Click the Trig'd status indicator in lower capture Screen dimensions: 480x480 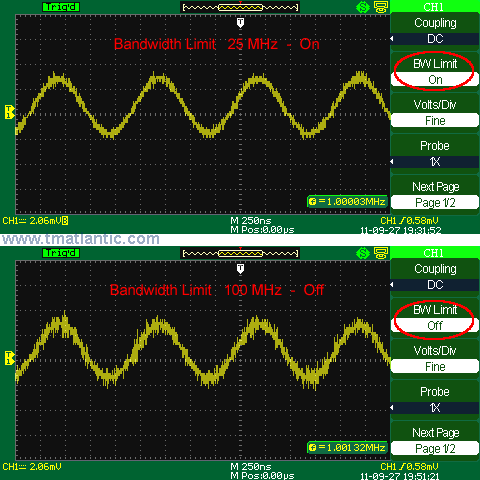click(61, 253)
